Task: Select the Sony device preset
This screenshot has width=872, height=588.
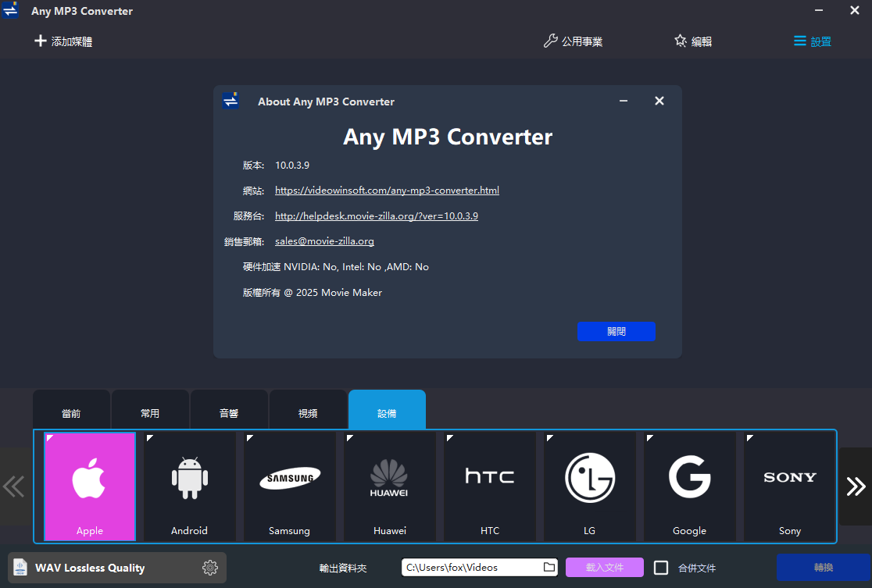Action: 790,486
